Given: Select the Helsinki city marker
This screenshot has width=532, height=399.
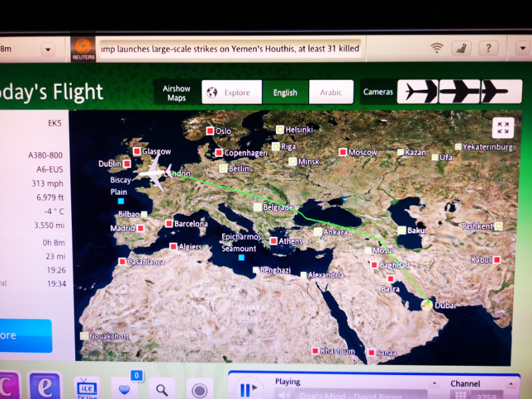Looking at the screenshot, I should [x=279, y=129].
